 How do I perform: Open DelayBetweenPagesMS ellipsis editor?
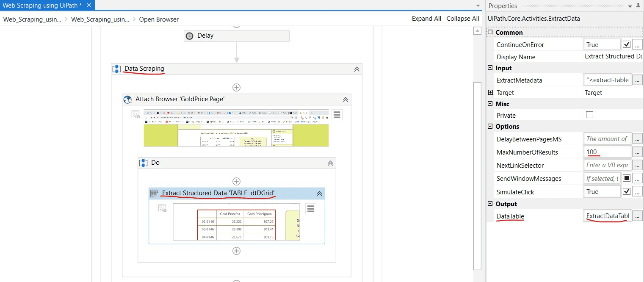[637, 138]
